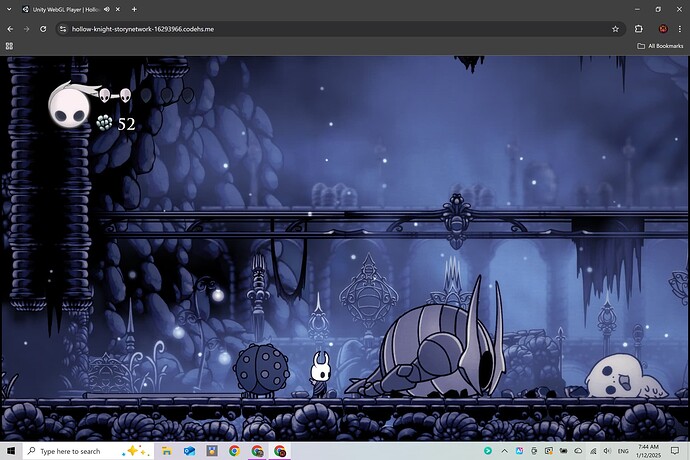Screen dimensions: 690x460
Task: Open the Extensions puzzle menu
Action: (x=639, y=29)
